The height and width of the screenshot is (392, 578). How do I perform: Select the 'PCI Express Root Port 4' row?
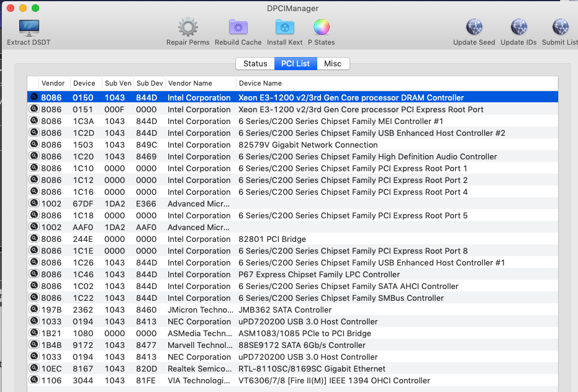pyautogui.click(x=292, y=192)
